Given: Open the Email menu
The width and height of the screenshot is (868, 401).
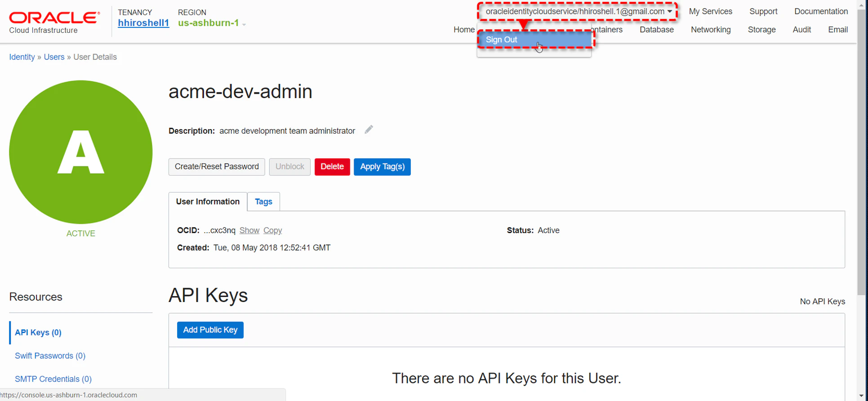Looking at the screenshot, I should pos(838,30).
